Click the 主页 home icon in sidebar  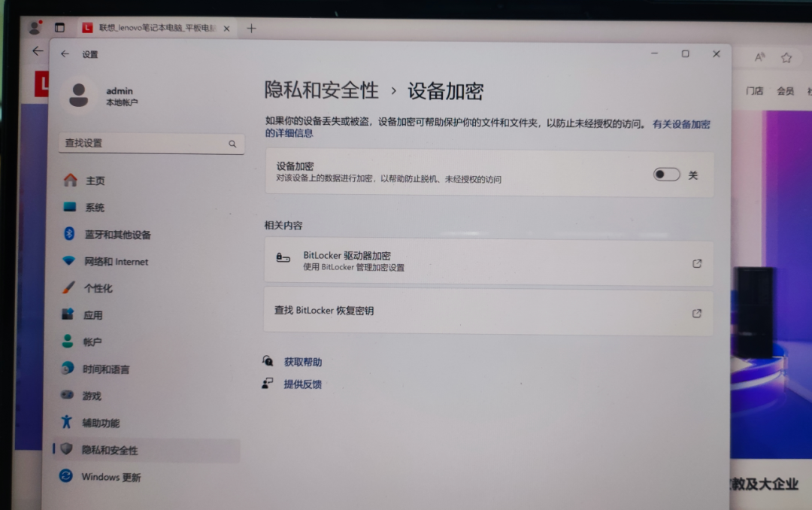coord(71,181)
